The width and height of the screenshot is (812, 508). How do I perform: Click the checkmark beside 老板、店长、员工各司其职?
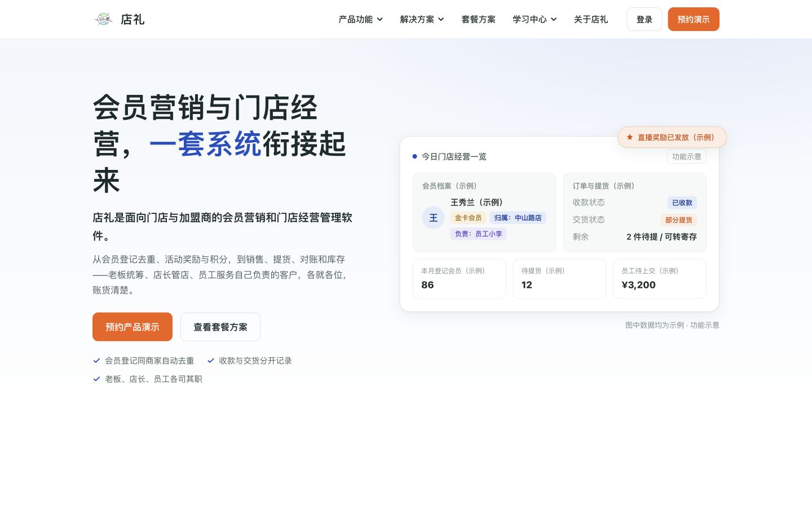click(x=96, y=379)
